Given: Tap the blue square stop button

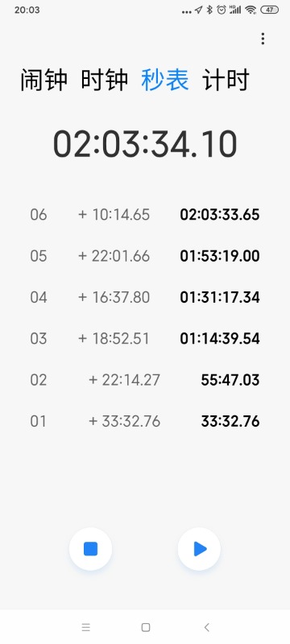Looking at the screenshot, I should pyautogui.click(x=90, y=549).
